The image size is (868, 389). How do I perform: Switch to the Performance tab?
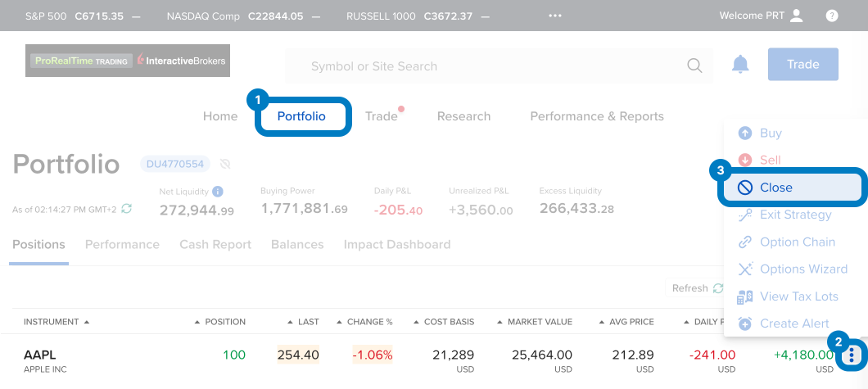(x=122, y=244)
